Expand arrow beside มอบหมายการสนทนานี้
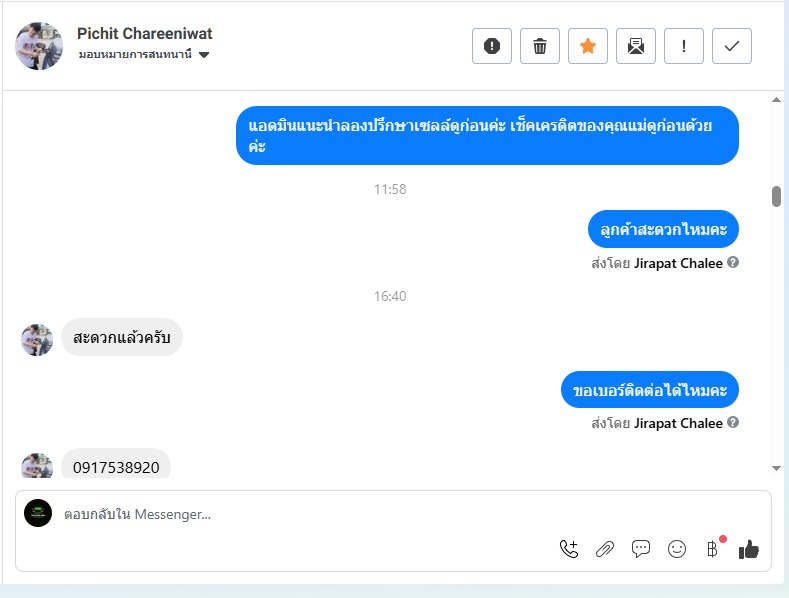The width and height of the screenshot is (789, 598). coord(204,55)
